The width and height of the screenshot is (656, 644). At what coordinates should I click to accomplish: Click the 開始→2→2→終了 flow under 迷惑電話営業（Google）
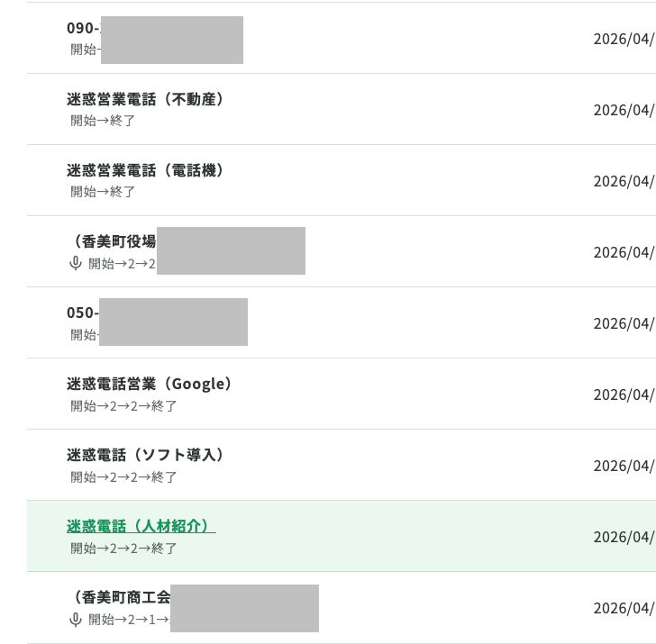click(123, 406)
